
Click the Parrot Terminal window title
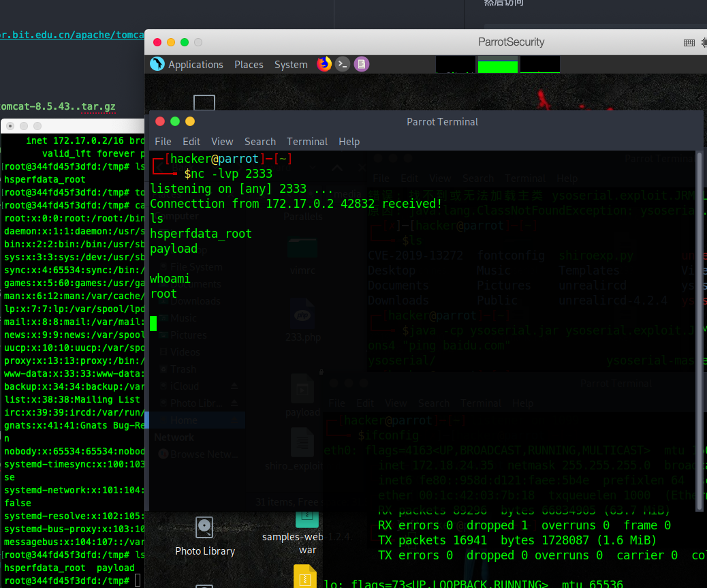[x=442, y=122]
